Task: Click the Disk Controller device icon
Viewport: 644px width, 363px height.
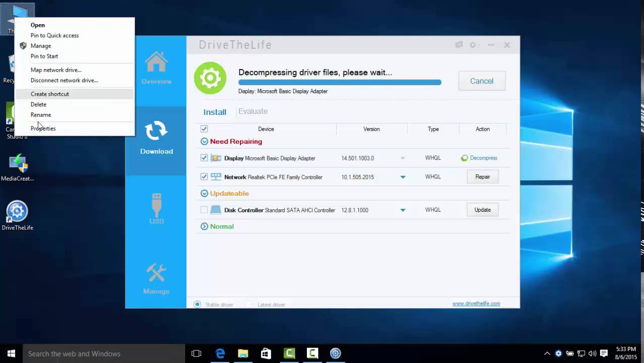Action: click(x=216, y=210)
